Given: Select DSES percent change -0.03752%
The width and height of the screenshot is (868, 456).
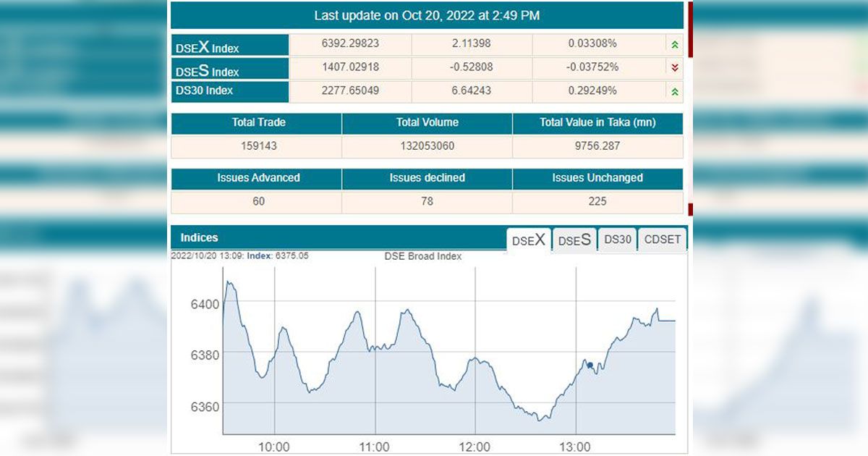Looking at the screenshot, I should click(x=592, y=67).
